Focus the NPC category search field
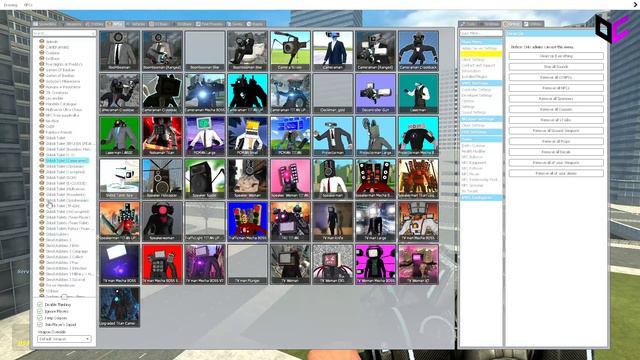This screenshot has height=360, width=640. point(64,33)
